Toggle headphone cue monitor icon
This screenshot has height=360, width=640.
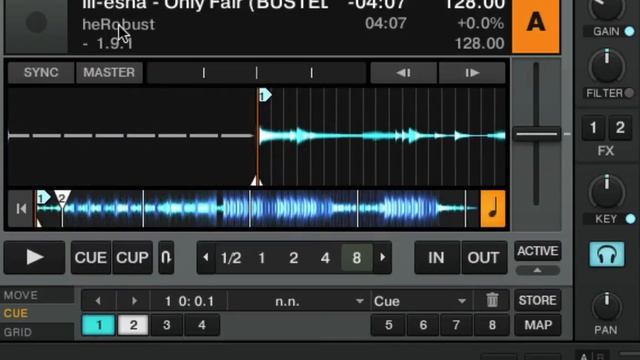(x=607, y=254)
